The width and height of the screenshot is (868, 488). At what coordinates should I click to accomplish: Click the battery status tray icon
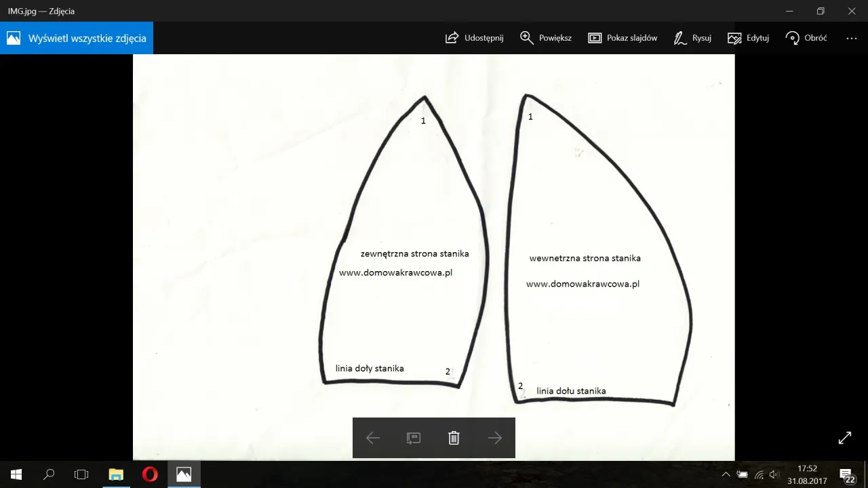pos(743,474)
